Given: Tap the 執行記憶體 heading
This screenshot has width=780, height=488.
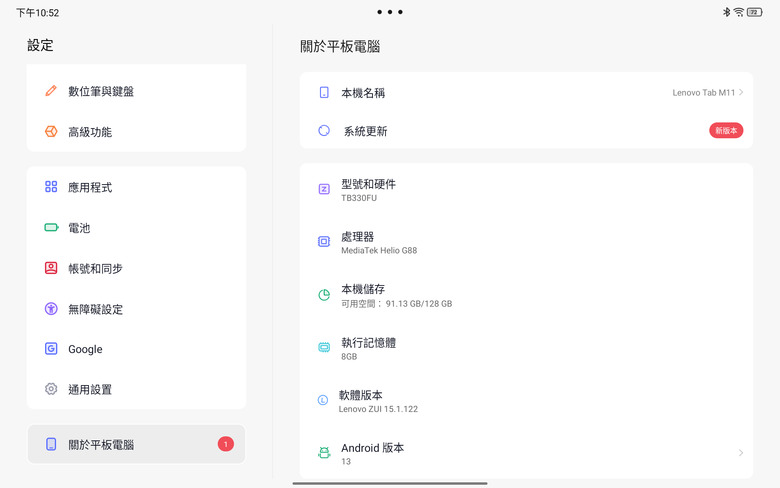Looking at the screenshot, I should (369, 343).
